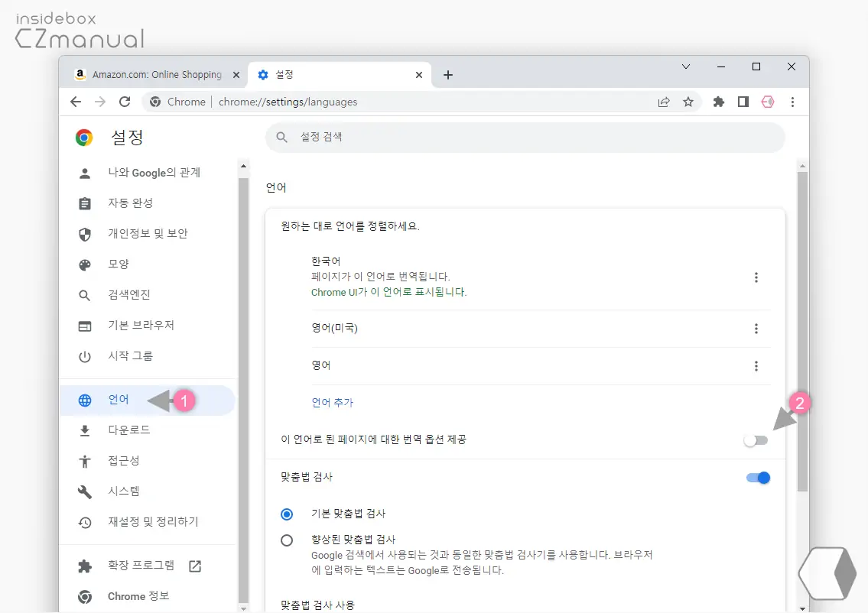Open more options for 영어(미국)
The image size is (868, 613).
point(756,329)
